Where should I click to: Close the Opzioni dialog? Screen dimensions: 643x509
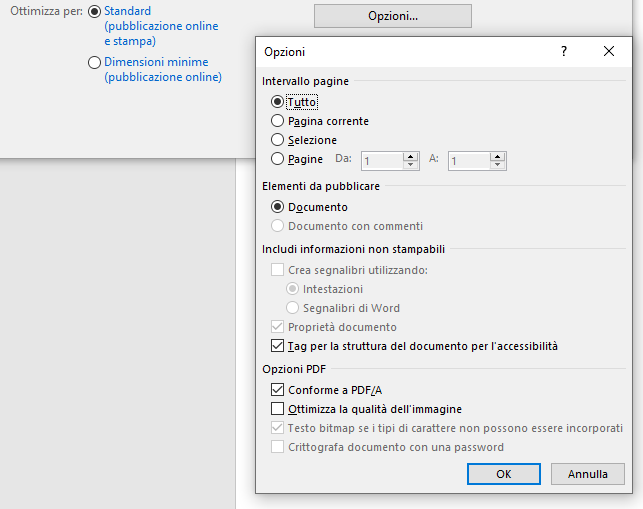coord(609,51)
